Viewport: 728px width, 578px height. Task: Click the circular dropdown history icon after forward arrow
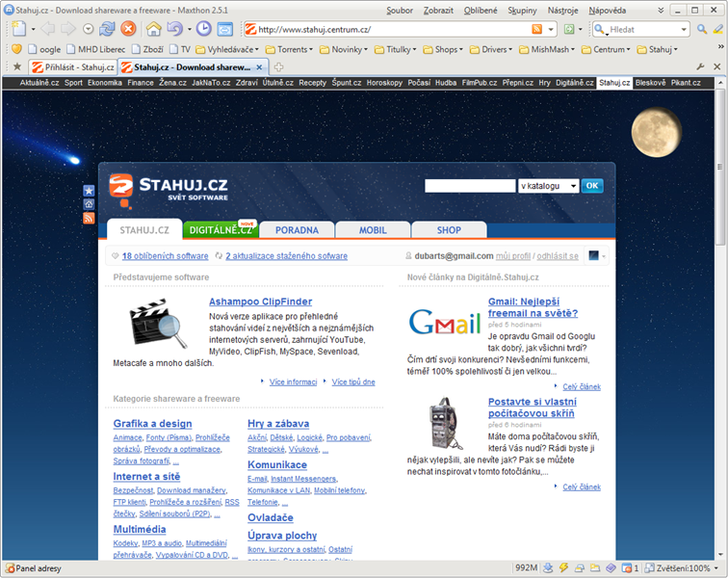tap(89, 29)
